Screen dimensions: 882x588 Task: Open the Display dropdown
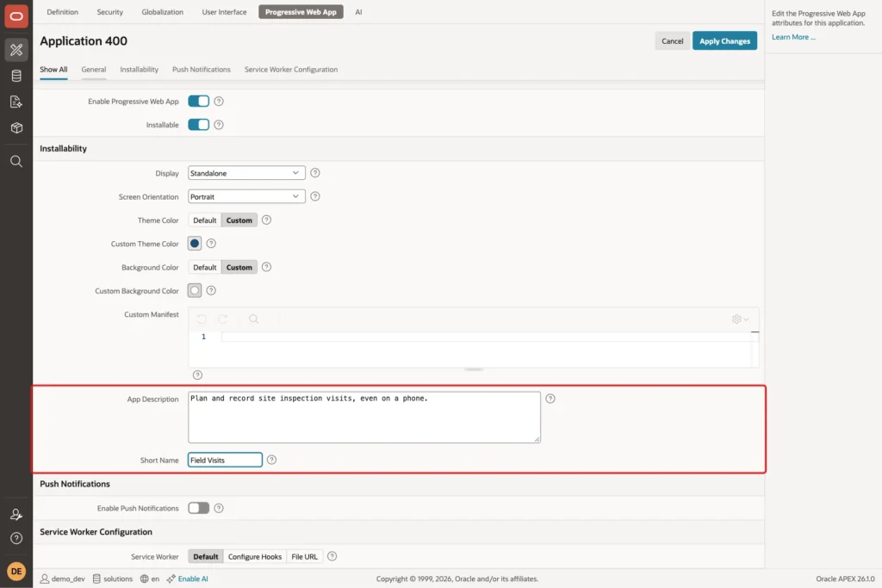point(246,173)
